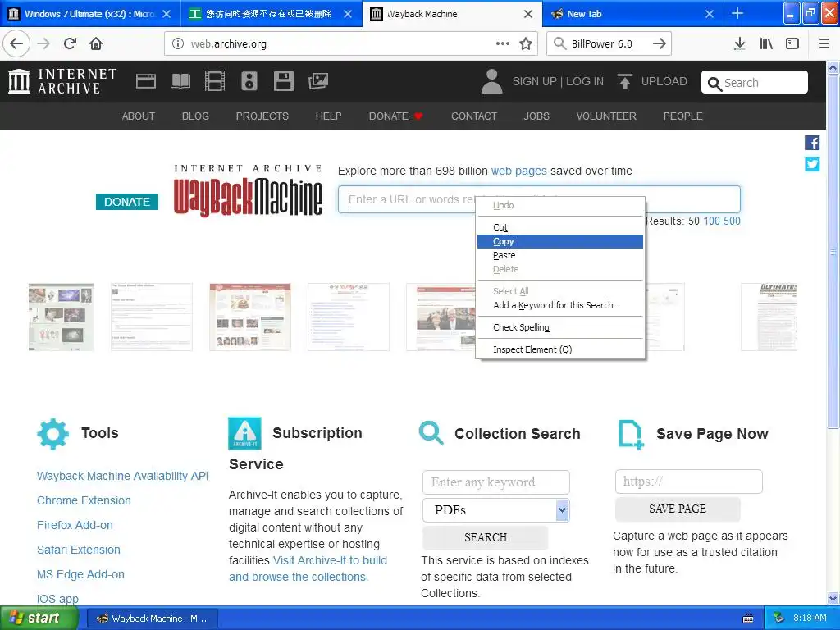
Task: Choose Copy in the context menu
Action: click(560, 242)
